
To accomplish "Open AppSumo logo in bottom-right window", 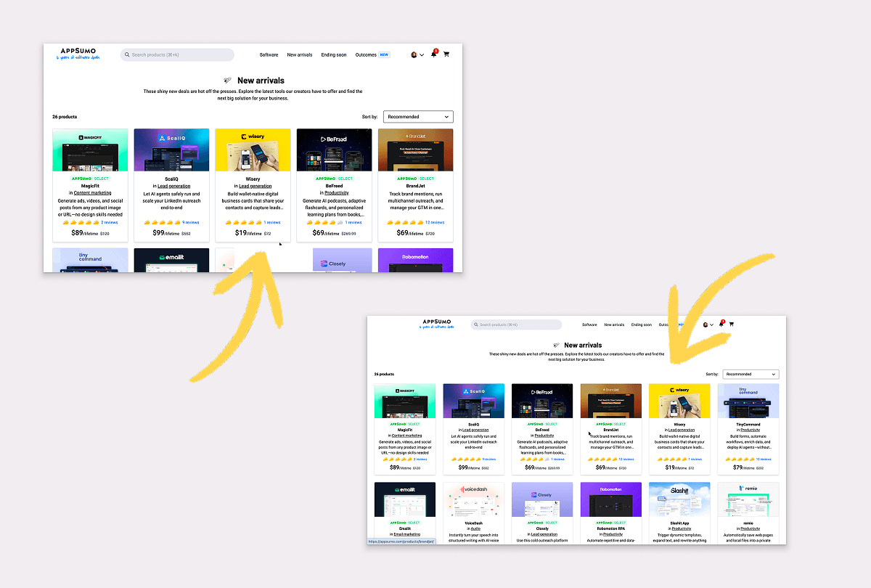I will [x=437, y=324].
